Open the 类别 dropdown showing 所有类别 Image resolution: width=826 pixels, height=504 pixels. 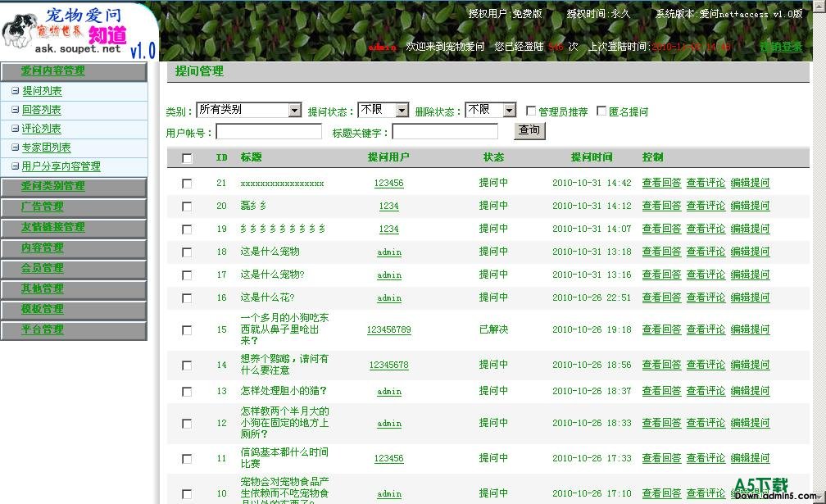point(248,110)
